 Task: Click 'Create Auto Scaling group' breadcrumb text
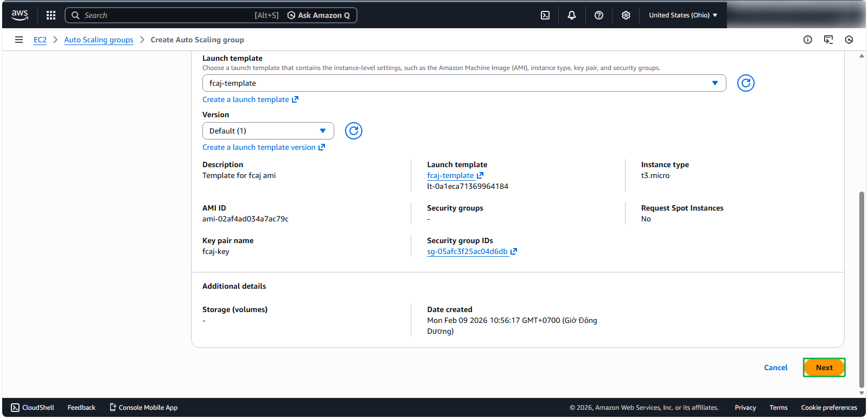click(197, 40)
